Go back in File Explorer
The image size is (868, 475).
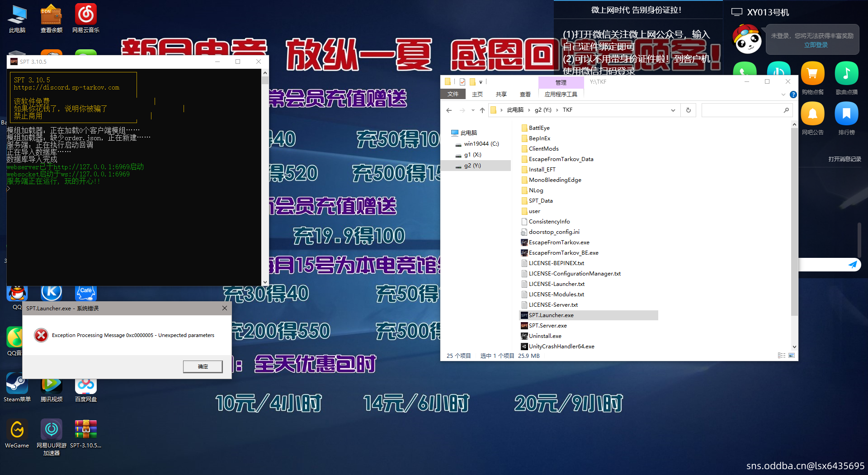tap(448, 110)
